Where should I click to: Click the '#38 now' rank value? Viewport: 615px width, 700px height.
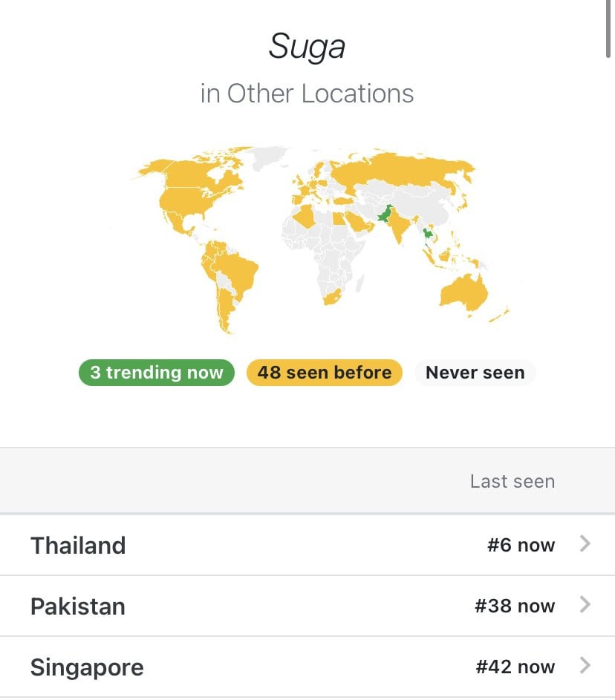(515, 606)
